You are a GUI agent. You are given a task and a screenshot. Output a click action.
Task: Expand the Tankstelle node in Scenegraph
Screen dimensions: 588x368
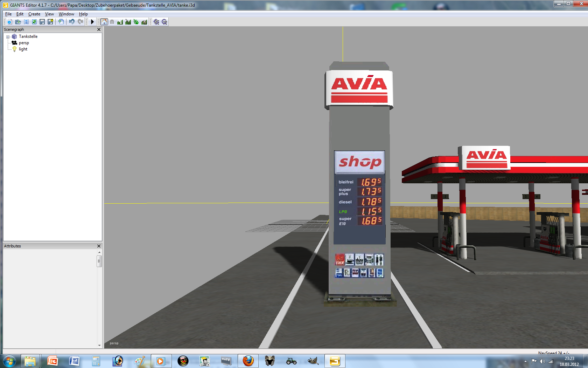[x=8, y=37]
